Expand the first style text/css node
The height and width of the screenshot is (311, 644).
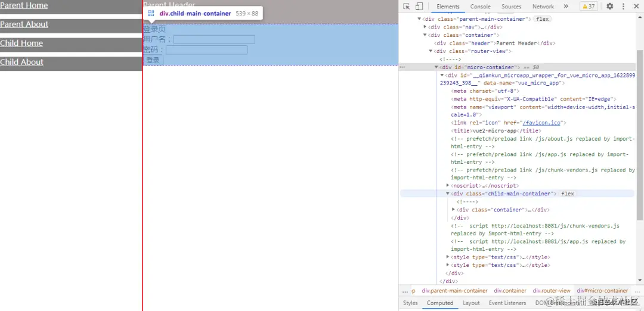(448, 257)
